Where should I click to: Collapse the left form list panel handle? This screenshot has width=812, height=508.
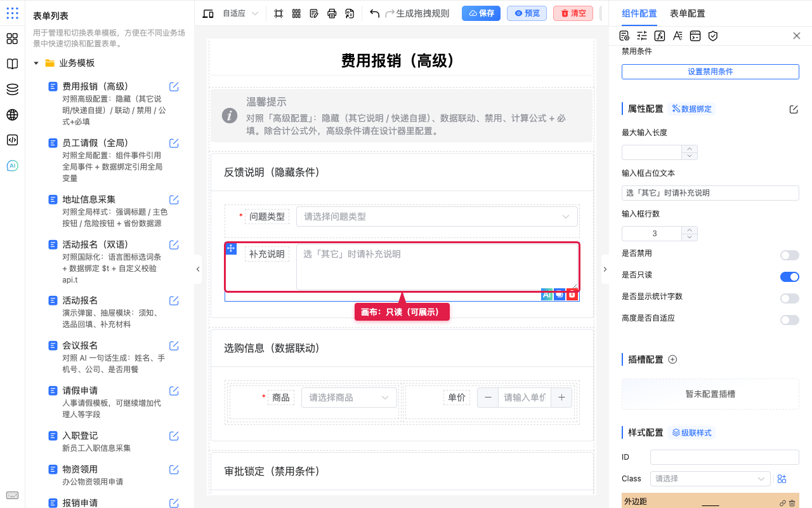click(198, 269)
